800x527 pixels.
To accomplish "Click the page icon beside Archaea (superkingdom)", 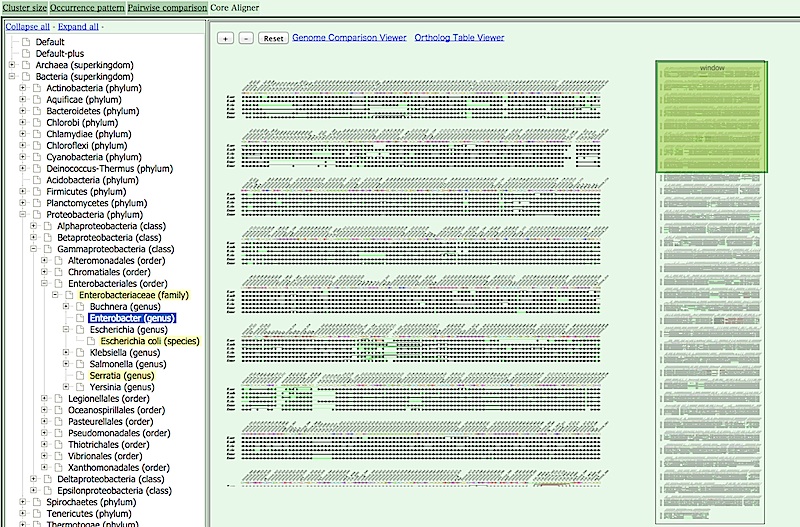I will 26,65.
